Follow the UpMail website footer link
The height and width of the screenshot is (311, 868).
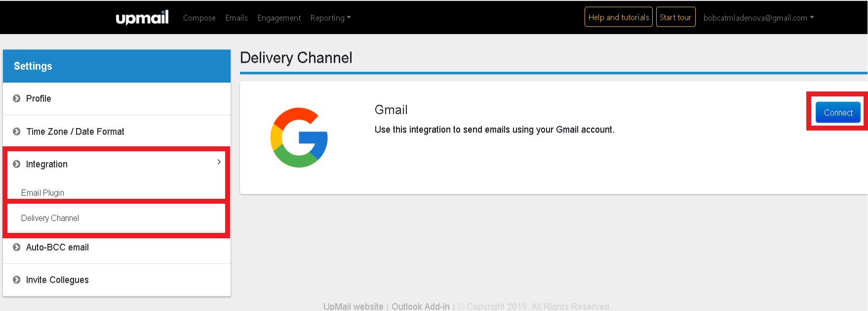[x=353, y=307]
